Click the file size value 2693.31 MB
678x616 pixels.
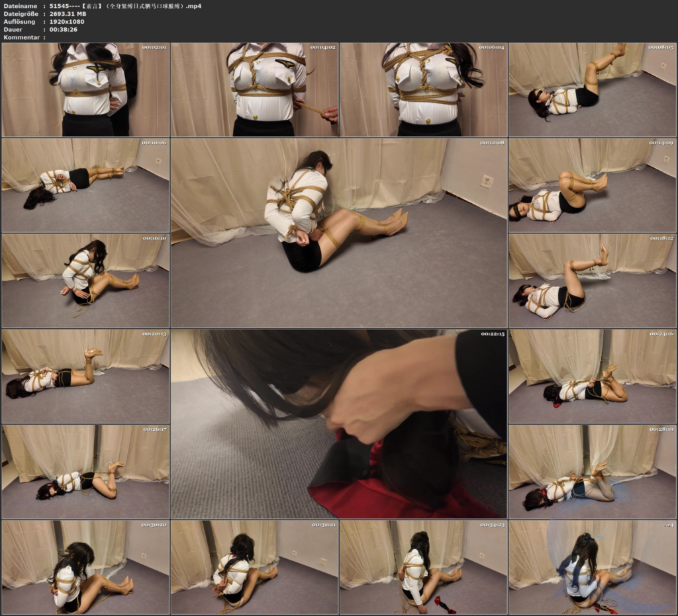(68, 14)
